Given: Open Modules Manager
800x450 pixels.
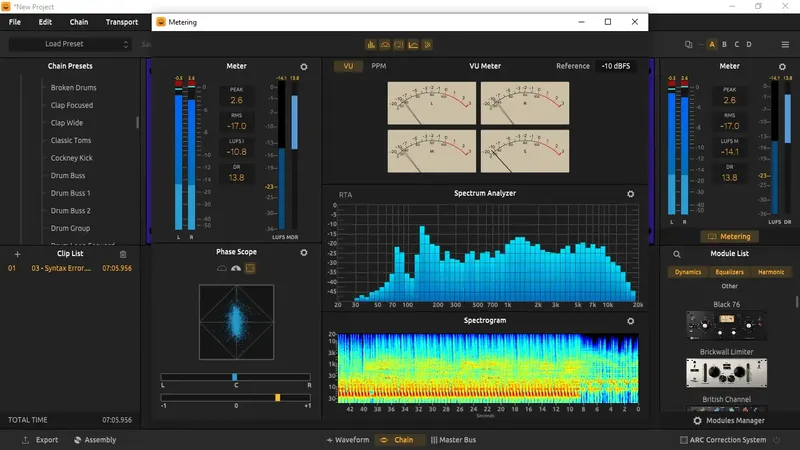Looking at the screenshot, I should (729, 421).
